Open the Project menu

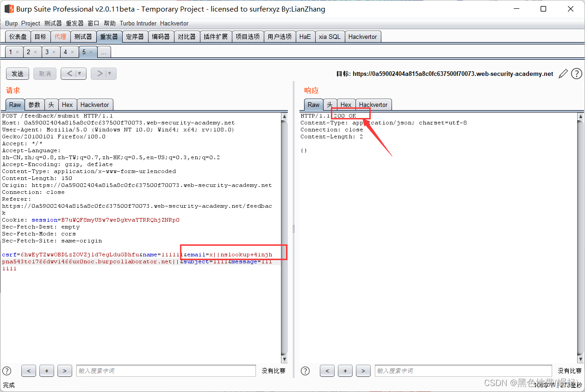(x=31, y=23)
